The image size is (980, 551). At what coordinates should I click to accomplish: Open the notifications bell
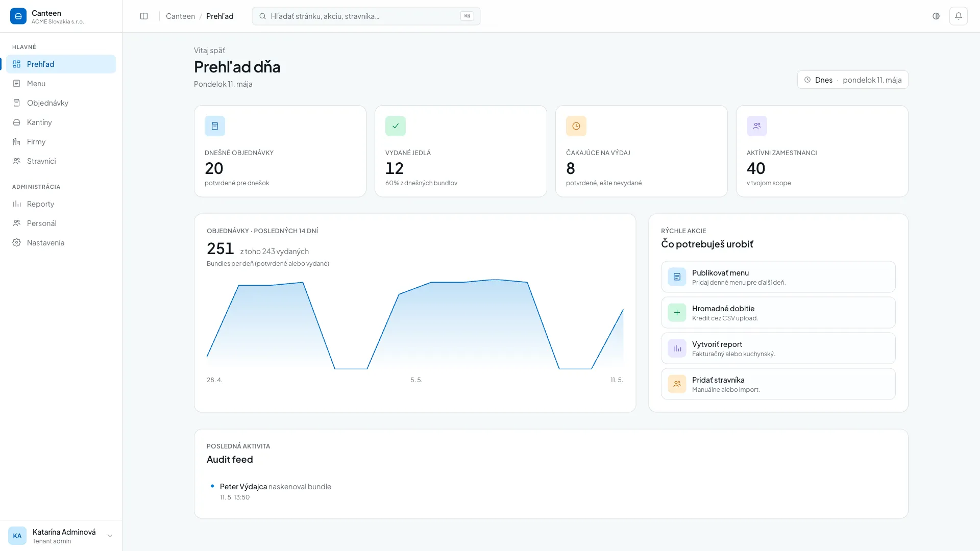pos(959,16)
